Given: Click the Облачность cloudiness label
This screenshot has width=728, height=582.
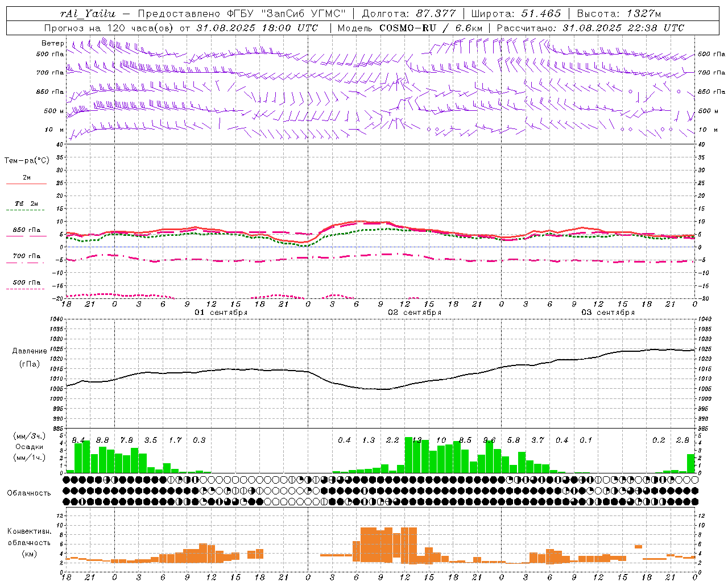Looking at the screenshot, I should click(x=29, y=493).
